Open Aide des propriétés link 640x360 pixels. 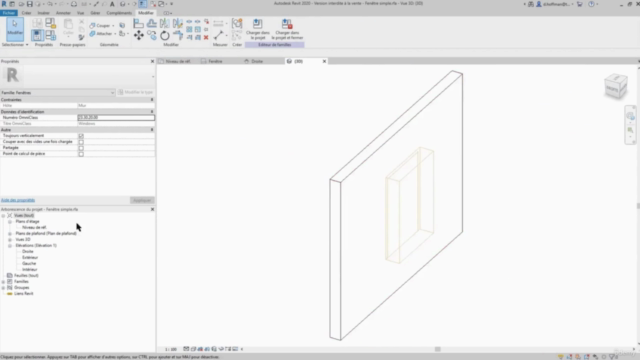pyautogui.click(x=18, y=200)
